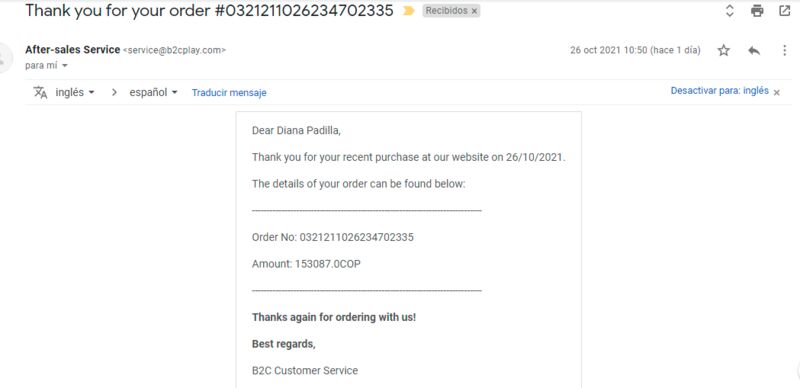Viewport: 800px width, 388px height.
Task: Click Traducir mensaje link
Action: [229, 92]
